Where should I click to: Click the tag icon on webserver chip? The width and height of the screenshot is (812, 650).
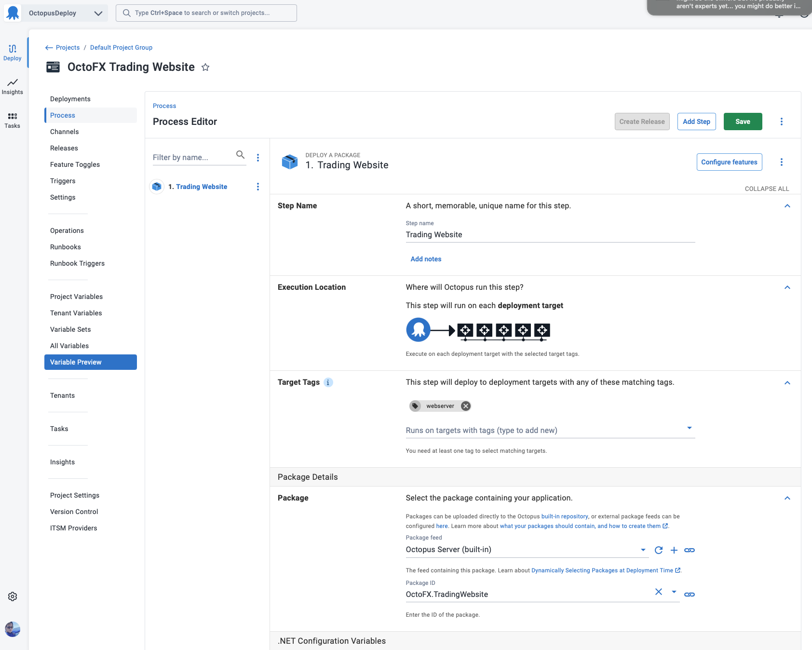point(415,406)
